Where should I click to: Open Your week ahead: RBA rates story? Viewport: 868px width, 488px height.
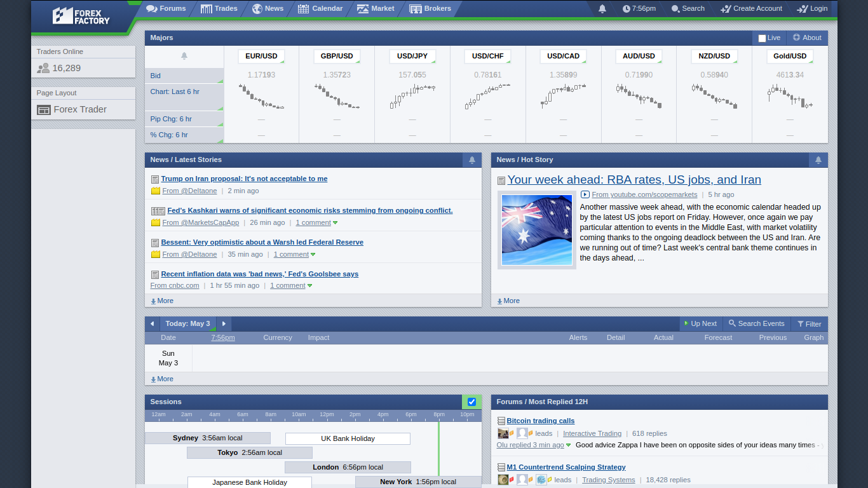(634, 180)
